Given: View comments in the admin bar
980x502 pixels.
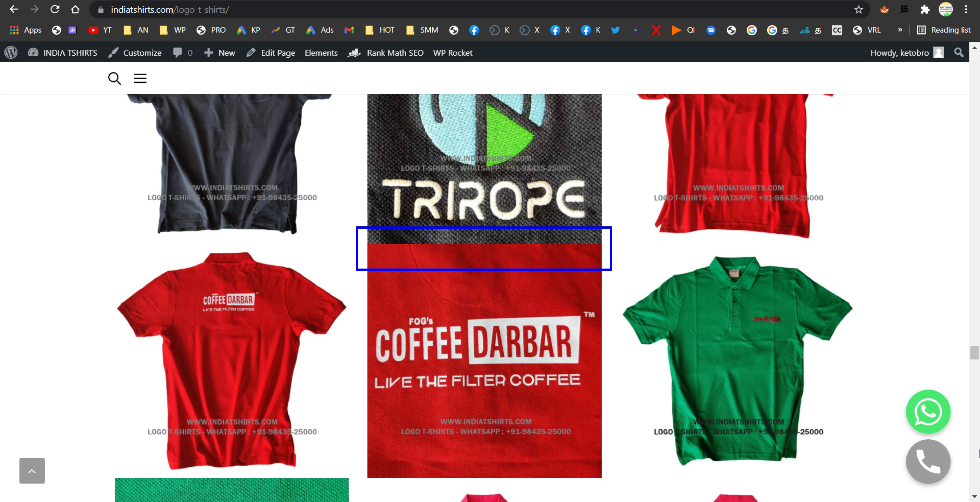Looking at the screenshot, I should [x=183, y=52].
